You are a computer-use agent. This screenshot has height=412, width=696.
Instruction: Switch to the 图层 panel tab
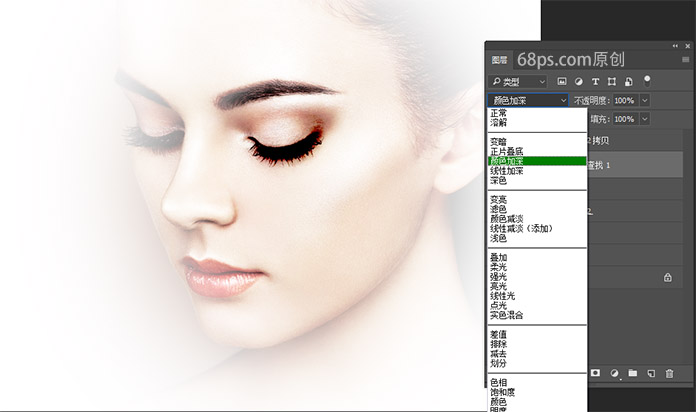point(499,59)
